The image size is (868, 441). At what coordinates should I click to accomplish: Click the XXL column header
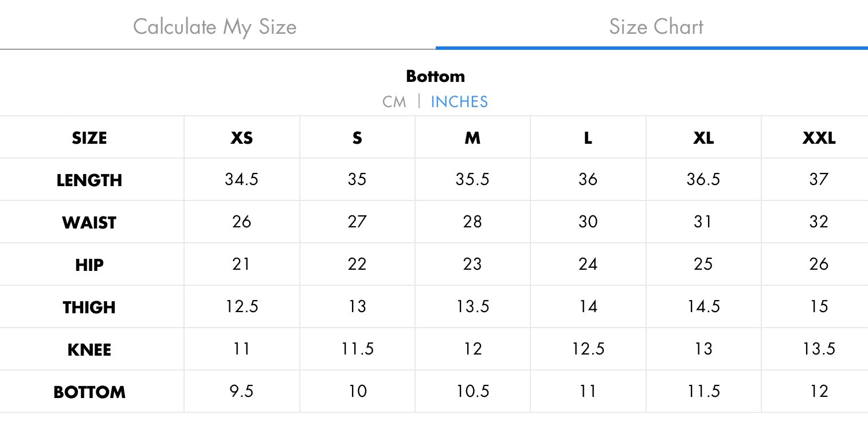pyautogui.click(x=819, y=138)
